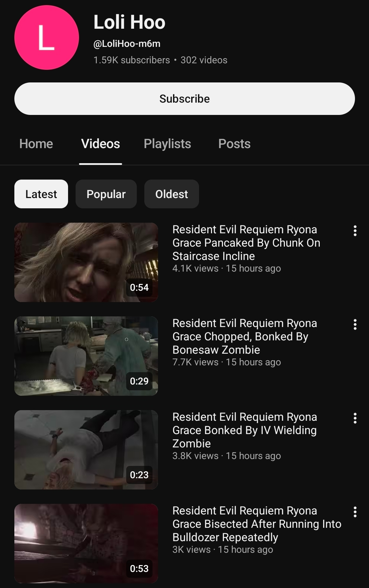Play the 0:53 video thumbnail
The width and height of the screenshot is (369, 588).
(86, 544)
